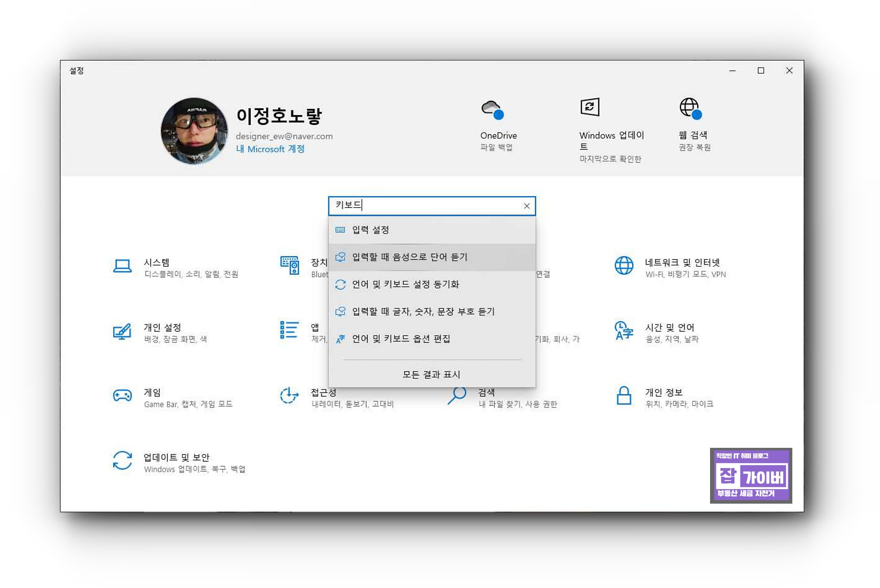Open the Personalization (개인 설정) icon
Image resolution: width=880 pixels, height=588 pixels.
click(122, 331)
